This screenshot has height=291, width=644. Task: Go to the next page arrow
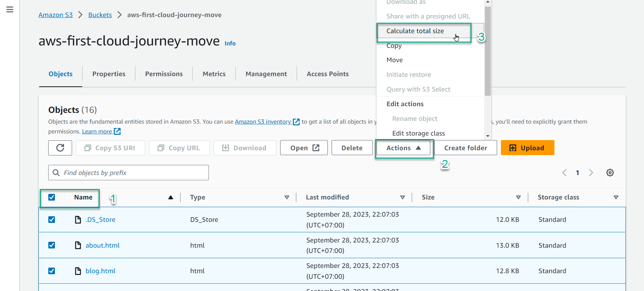[591, 173]
